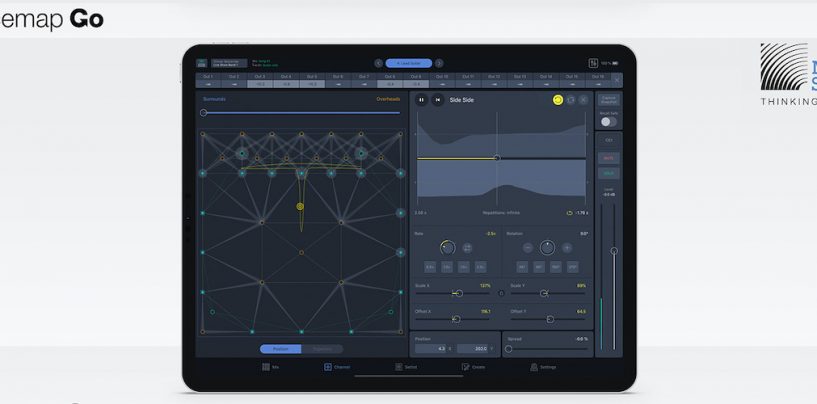
Task: Open the Lead Guitar channel selector
Action: (409, 63)
